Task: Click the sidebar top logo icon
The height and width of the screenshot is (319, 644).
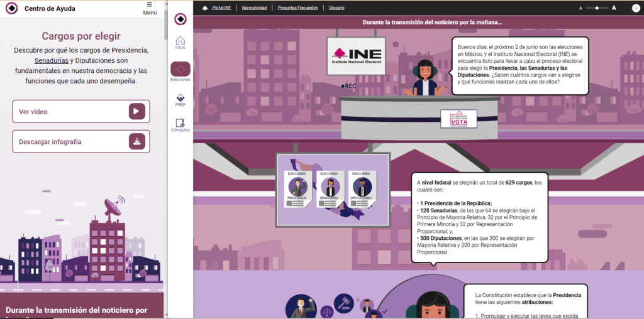Action: 180,19
